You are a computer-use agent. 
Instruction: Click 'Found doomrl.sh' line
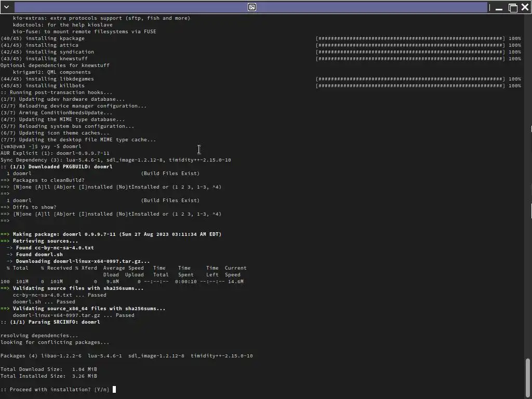[x=35, y=255]
